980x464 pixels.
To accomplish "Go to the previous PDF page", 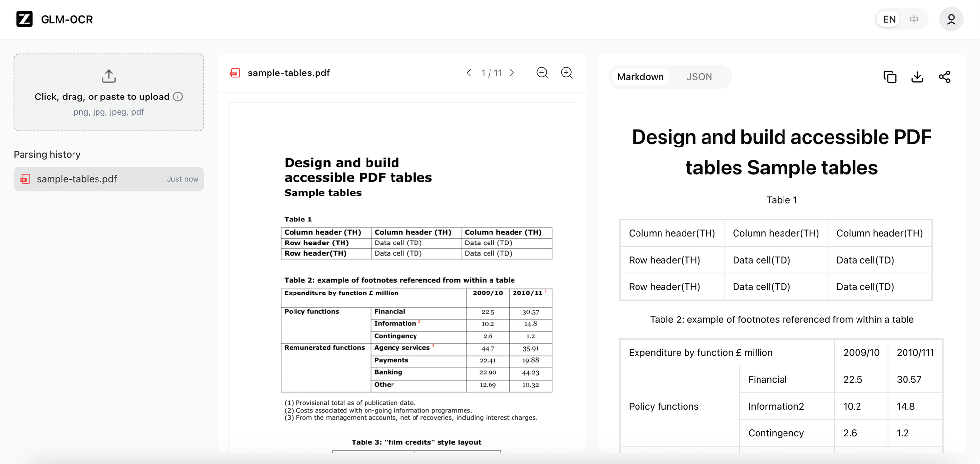I will click(x=469, y=73).
